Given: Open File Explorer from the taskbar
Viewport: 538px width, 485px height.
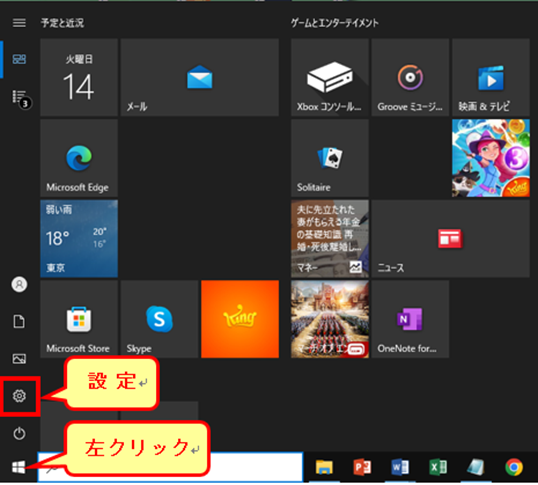Looking at the screenshot, I should click(324, 467).
